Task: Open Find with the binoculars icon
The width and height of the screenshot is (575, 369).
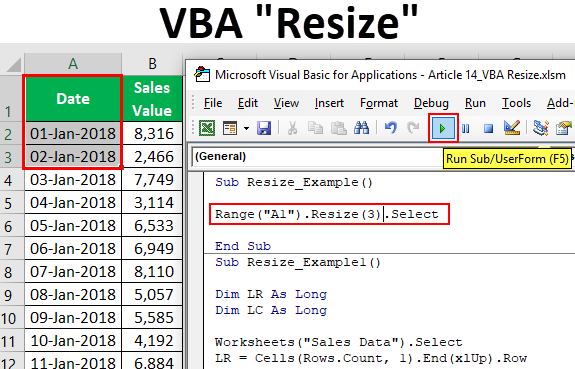Action: click(x=362, y=128)
